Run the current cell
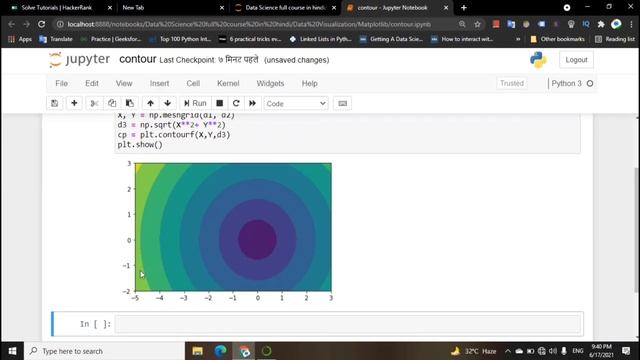640x360 pixels. [x=195, y=103]
